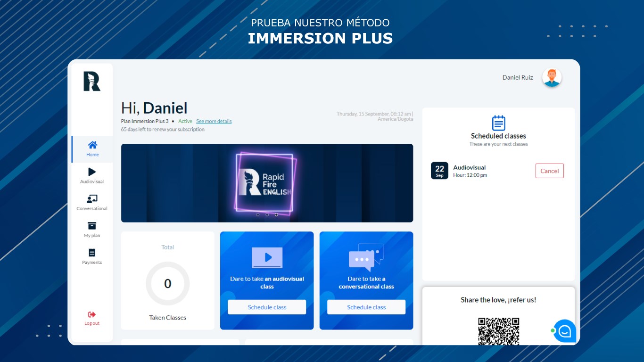Click the 65 days left renewal text
This screenshot has height=362, width=644.
click(163, 129)
